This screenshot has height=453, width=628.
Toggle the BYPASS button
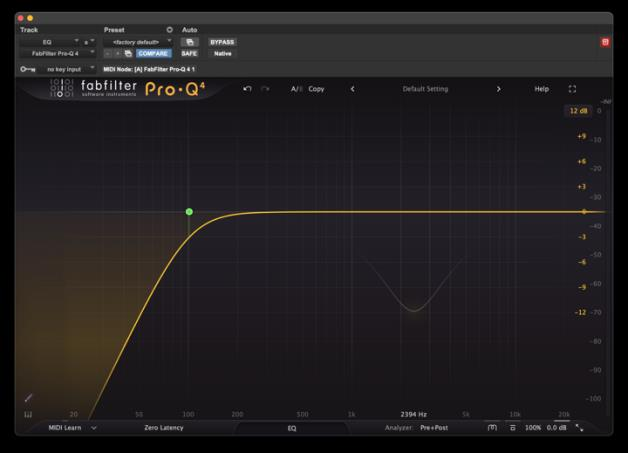tap(222, 42)
